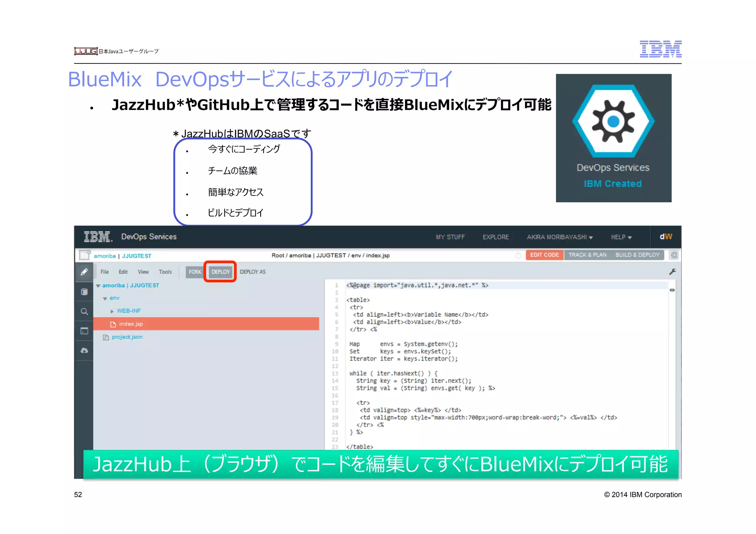Click the 'Iterator iter = keys.iterator();' line
Screen dimensions: 756x534
[403, 359]
